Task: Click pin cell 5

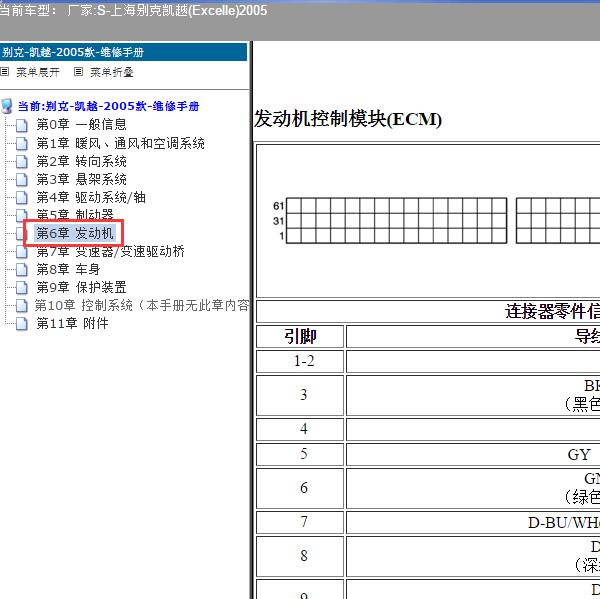Action: [x=300, y=454]
